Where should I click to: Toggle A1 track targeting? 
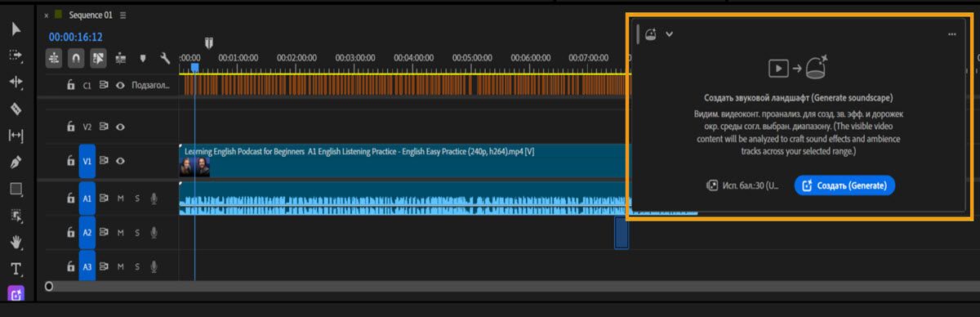[x=87, y=199]
